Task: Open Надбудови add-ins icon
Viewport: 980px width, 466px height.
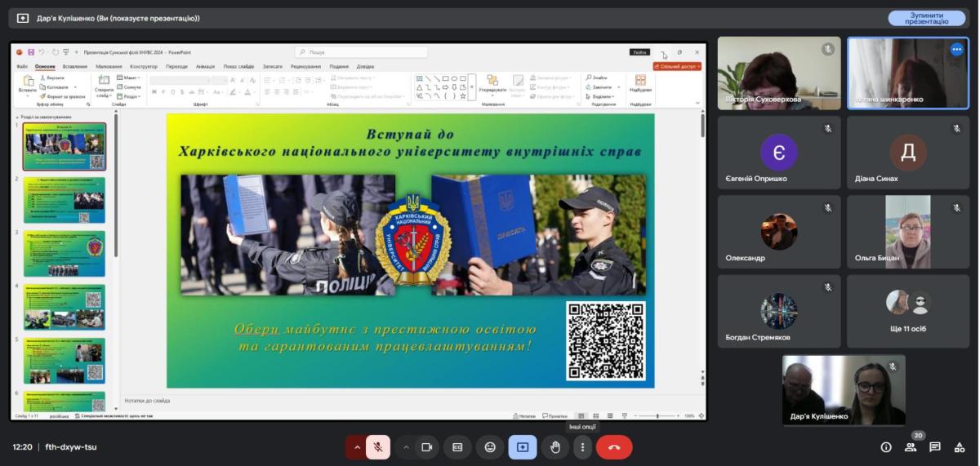Action: coord(640,84)
